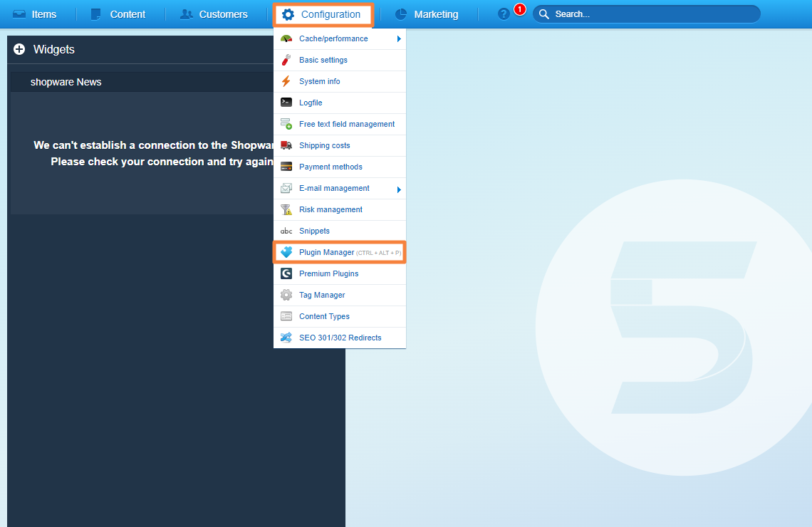Click the System info lightning icon
The height and width of the screenshot is (527, 812).
pos(286,82)
